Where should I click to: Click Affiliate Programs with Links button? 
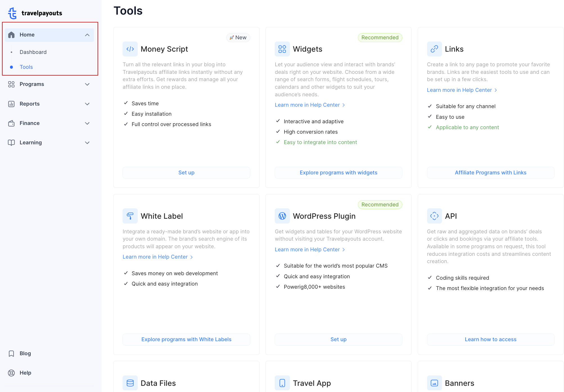[491, 173]
